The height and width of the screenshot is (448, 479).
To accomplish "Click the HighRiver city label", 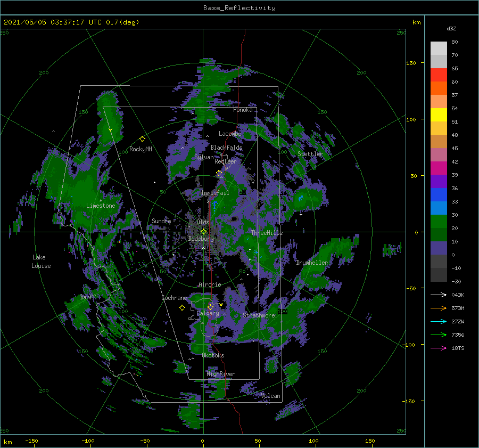I will click(x=221, y=374).
